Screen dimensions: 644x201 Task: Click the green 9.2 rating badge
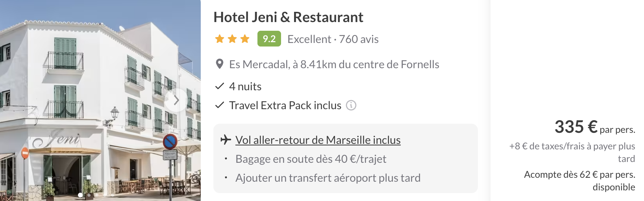[269, 39]
